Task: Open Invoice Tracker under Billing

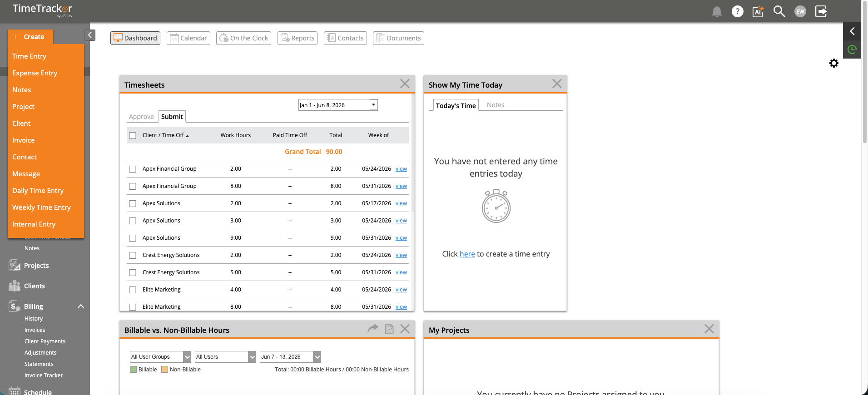Action: pyautogui.click(x=44, y=375)
